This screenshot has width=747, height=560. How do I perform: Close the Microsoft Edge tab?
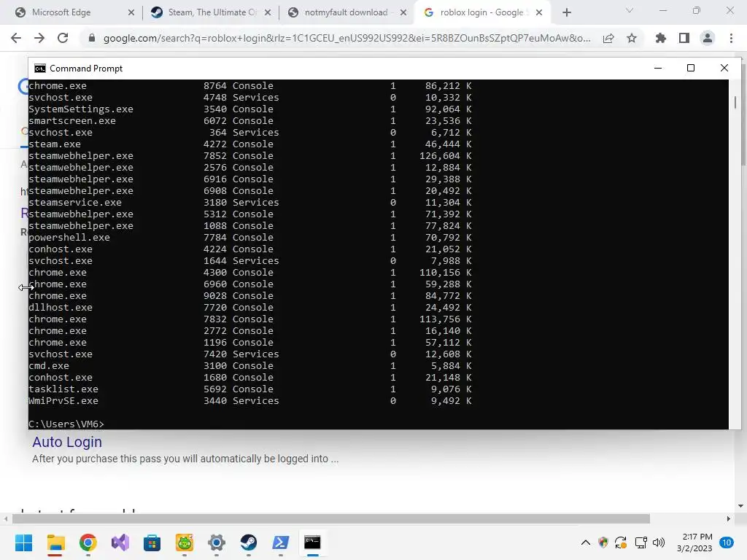[131, 12]
